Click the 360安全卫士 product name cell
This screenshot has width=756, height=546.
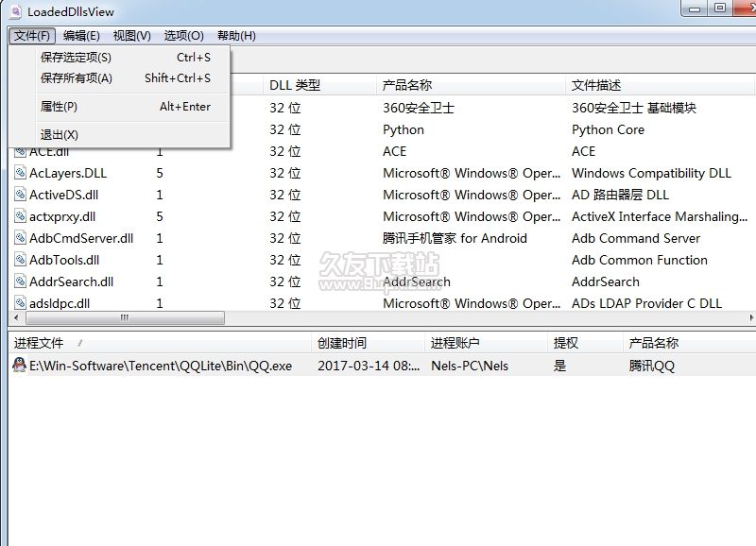point(419,108)
